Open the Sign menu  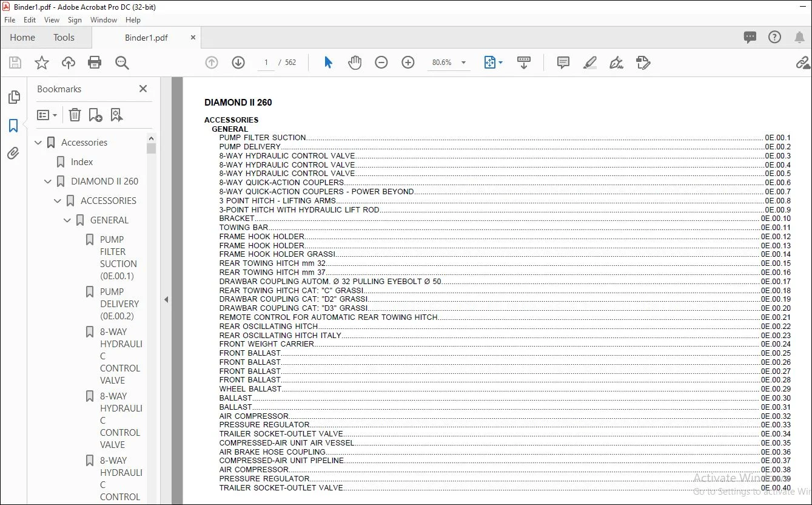pyautogui.click(x=75, y=20)
